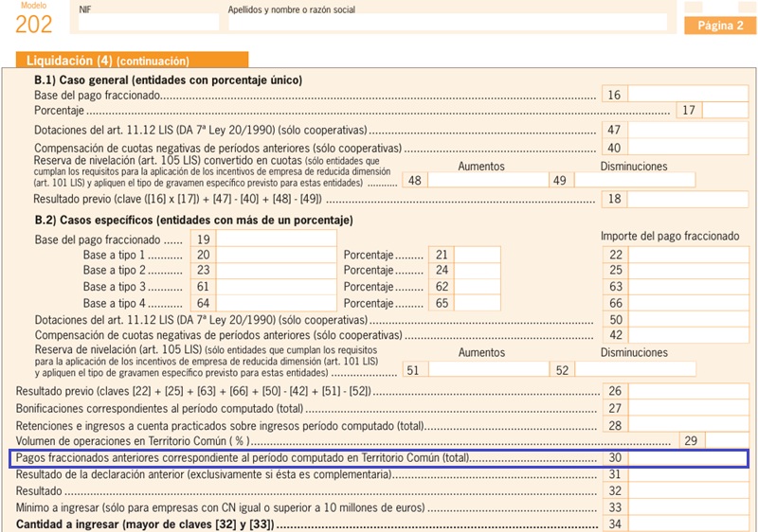The image size is (758, 532).
Task: Click field 23 Base a tipo 2
Action: tap(276, 270)
